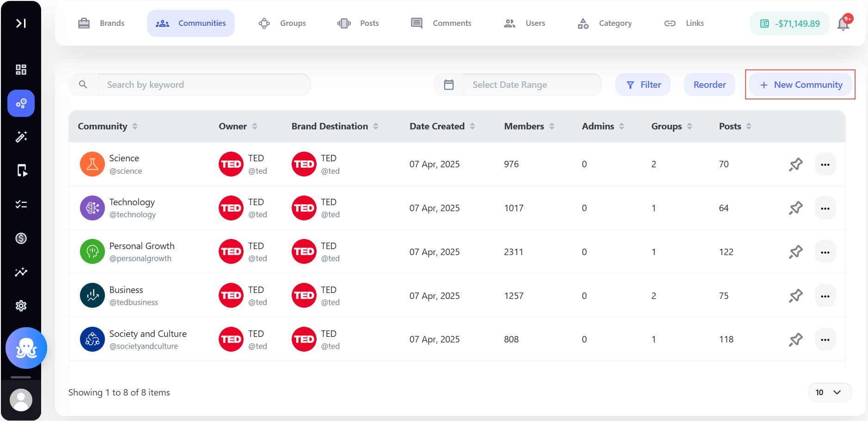
Task: Open the dollar coin icon in sidebar
Action: pyautogui.click(x=21, y=238)
